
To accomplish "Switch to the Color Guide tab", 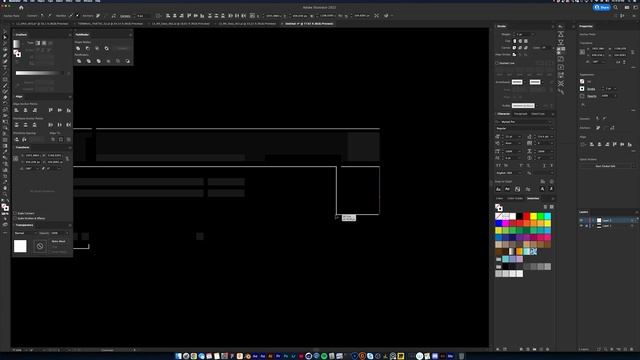I will 515,198.
